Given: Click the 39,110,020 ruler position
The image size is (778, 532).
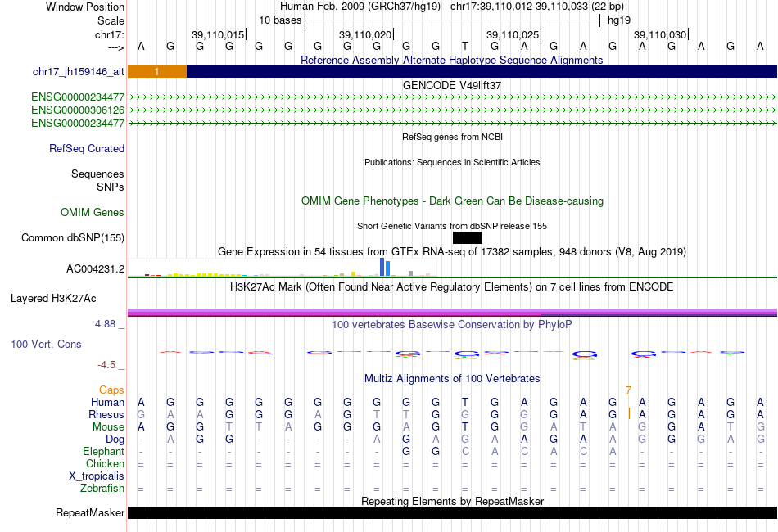Looking at the screenshot, I should tap(366, 34).
